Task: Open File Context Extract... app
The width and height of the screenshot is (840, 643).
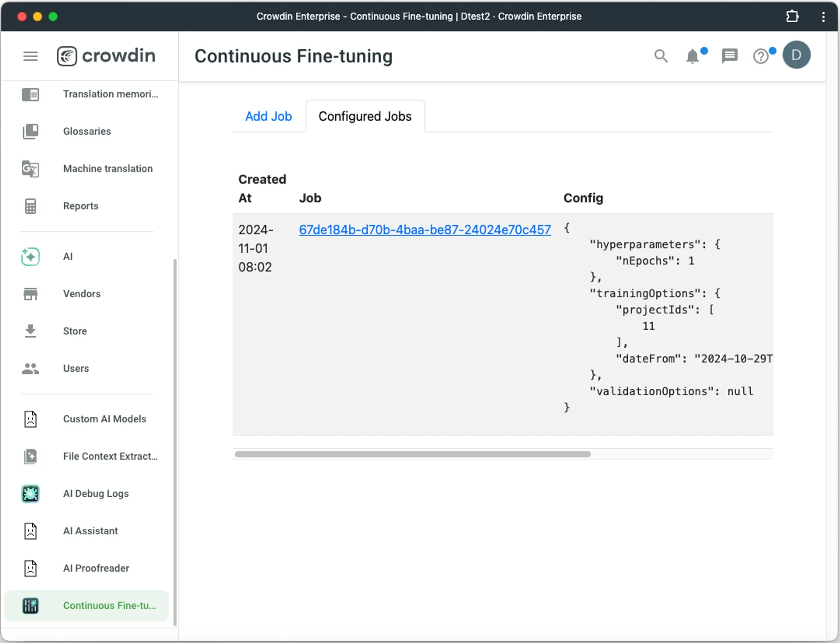Action: click(x=110, y=456)
